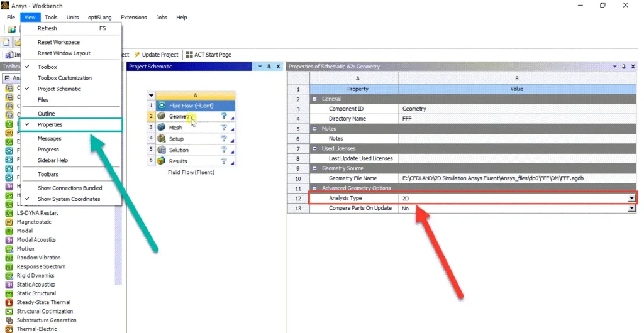Click the Mesh cell status question mark
The image size is (644, 333).
(x=224, y=127)
